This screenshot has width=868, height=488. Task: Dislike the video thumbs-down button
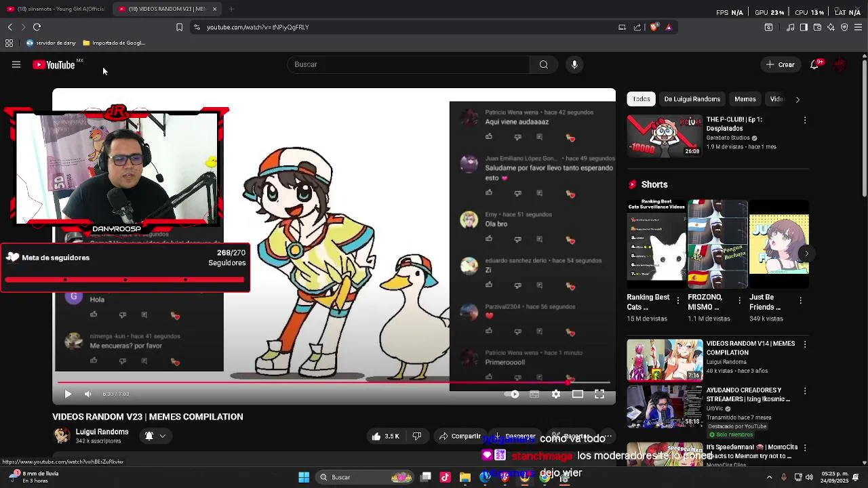(417, 436)
